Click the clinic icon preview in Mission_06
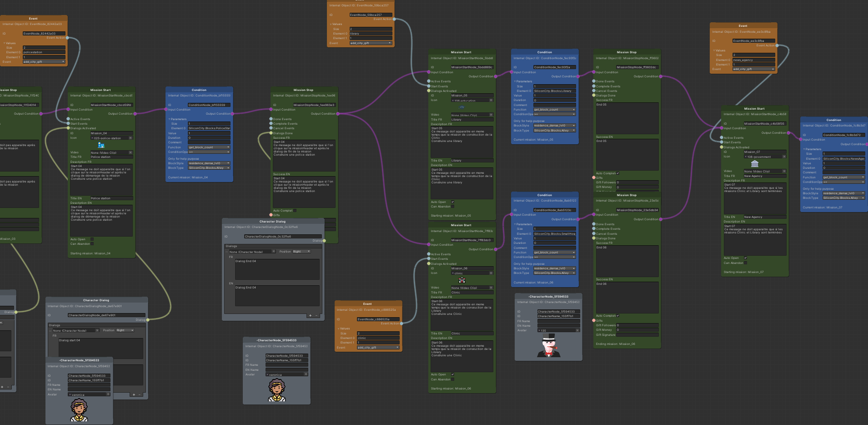The image size is (868, 425). pyautogui.click(x=462, y=280)
